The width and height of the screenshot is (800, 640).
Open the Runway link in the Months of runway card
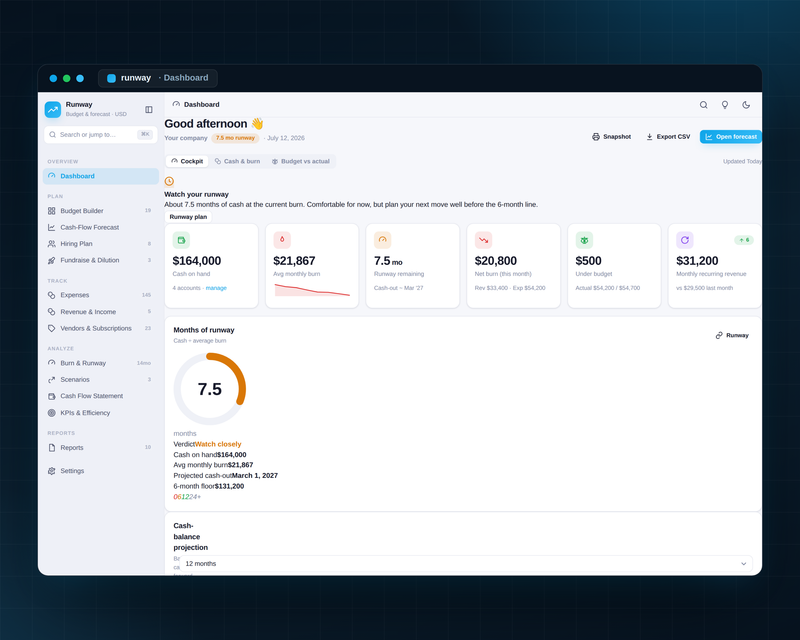732,335
